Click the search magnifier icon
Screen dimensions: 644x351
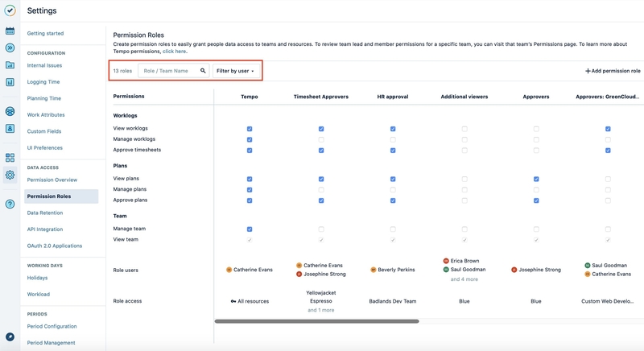(203, 71)
